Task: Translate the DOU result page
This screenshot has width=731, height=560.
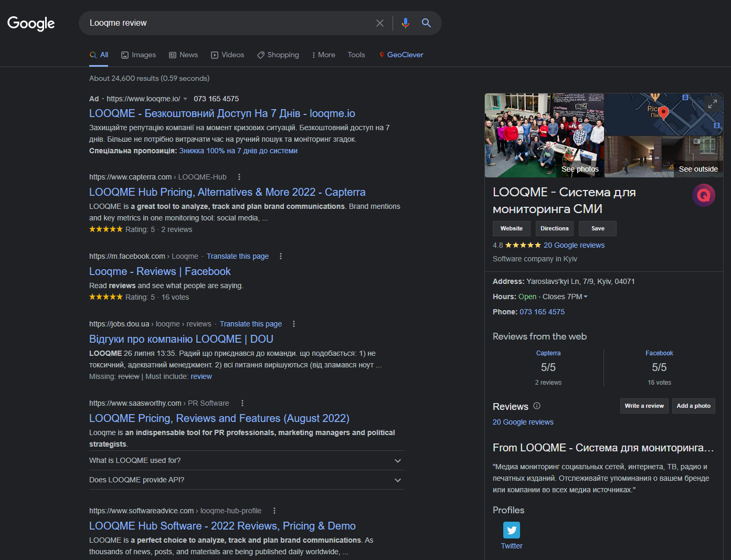Action: tap(251, 324)
